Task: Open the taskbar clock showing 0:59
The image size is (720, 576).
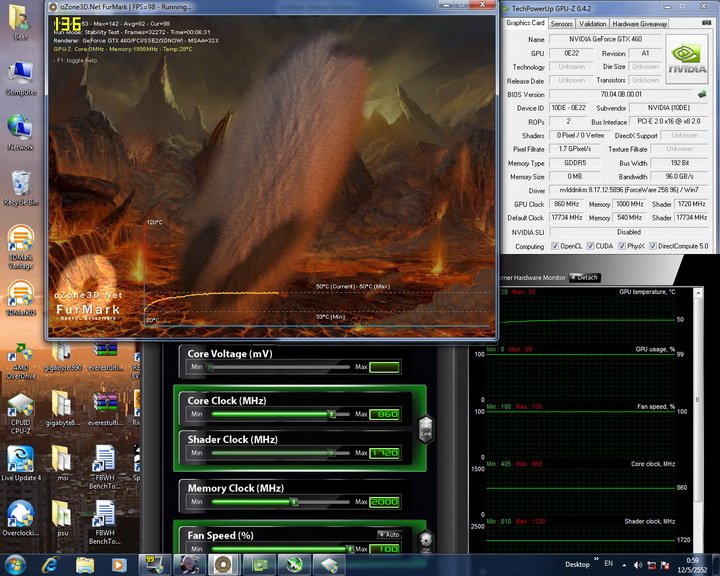Action: [692, 565]
